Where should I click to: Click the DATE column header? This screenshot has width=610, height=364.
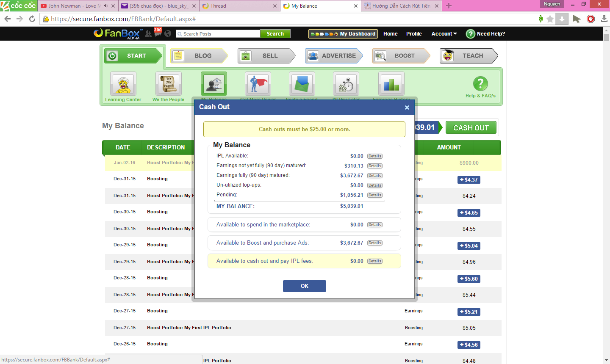pos(123,147)
